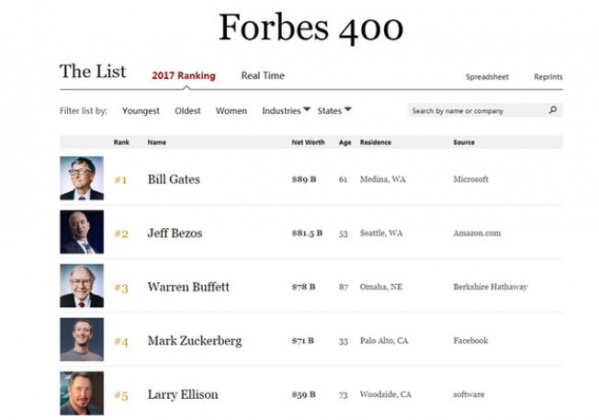599x420 pixels.
Task: Sort by Net Worth column header
Action: [308, 142]
